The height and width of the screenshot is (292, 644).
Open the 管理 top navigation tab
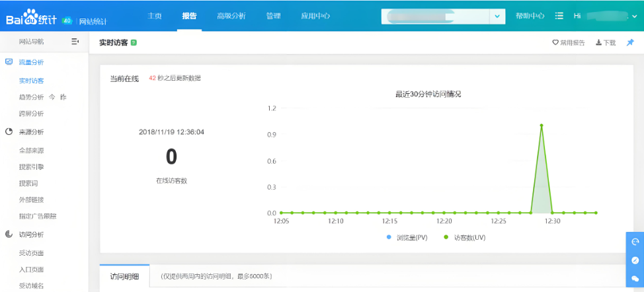273,16
